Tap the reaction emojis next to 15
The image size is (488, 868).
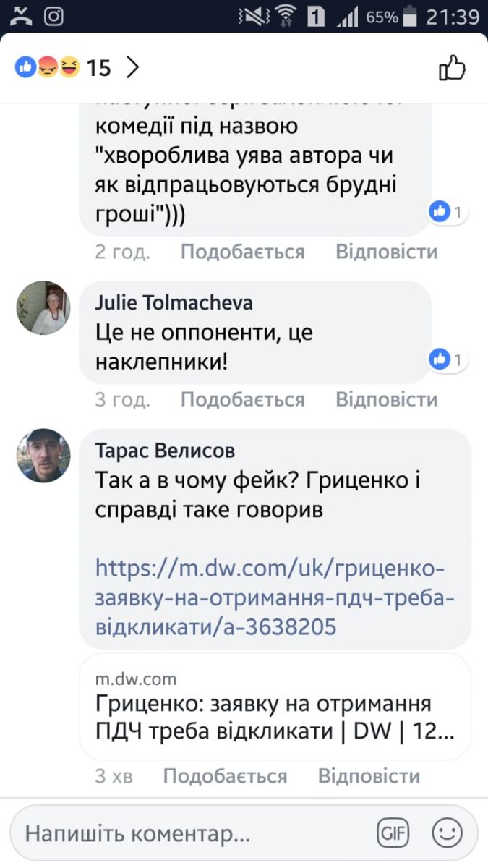coord(48,68)
